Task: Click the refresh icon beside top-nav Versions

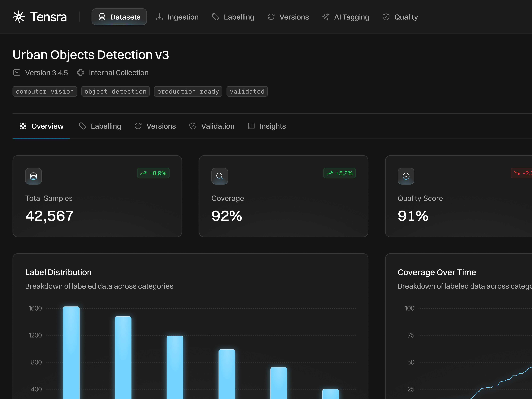Action: coord(271,17)
